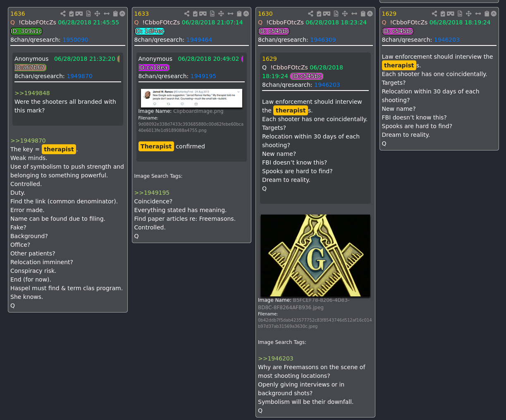Open thread link 1949195 in the quoted reply
The height and width of the screenshot is (420, 506).
203,76
